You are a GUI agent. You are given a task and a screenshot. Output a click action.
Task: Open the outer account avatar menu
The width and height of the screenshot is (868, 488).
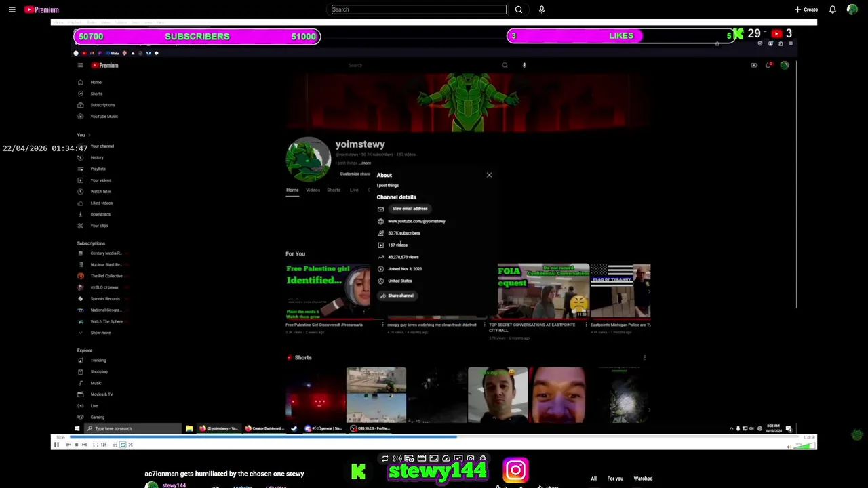point(852,9)
